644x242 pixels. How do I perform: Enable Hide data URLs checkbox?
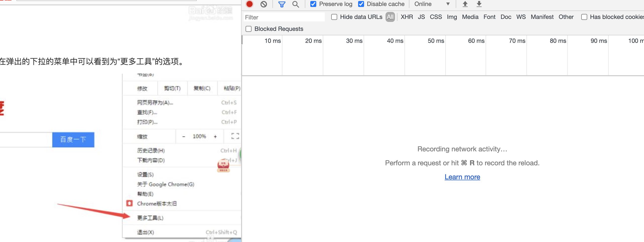(334, 17)
